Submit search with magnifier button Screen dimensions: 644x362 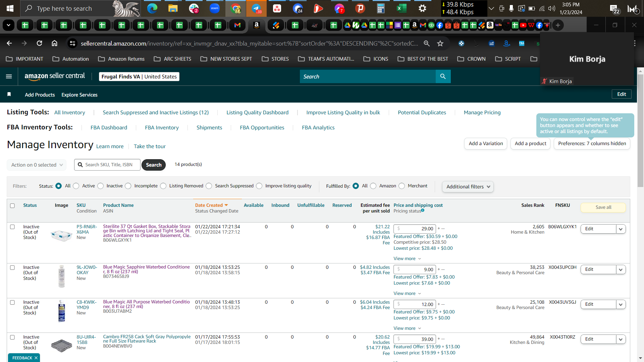point(443,76)
